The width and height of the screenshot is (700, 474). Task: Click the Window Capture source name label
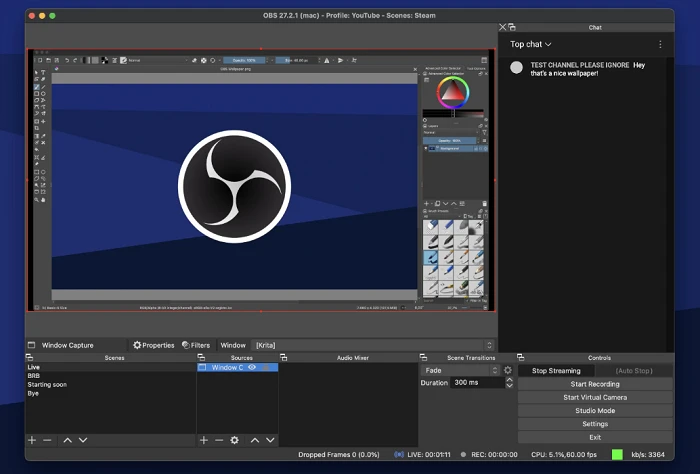(x=67, y=345)
